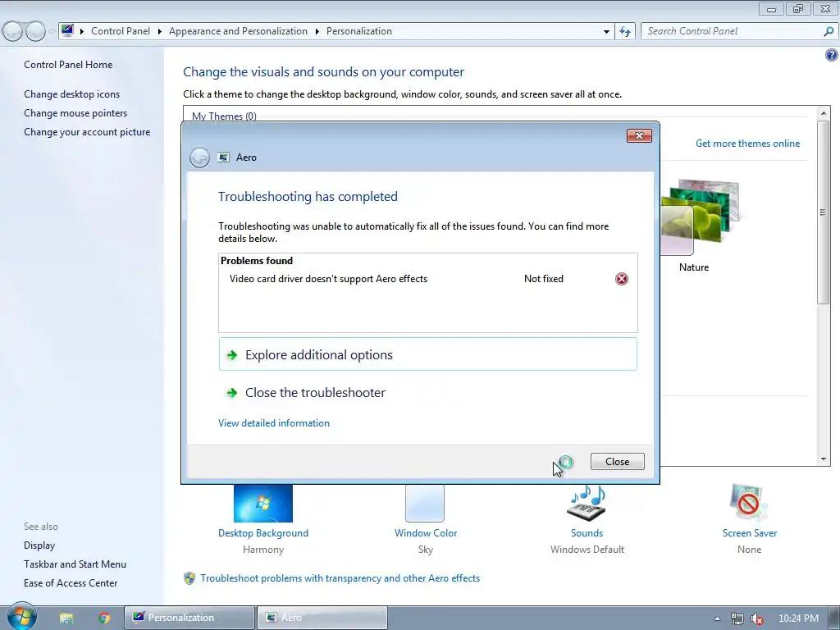Screen dimensions: 840x630
Task: Expand arrow after Control Panel breadcrumb
Action: pos(160,31)
